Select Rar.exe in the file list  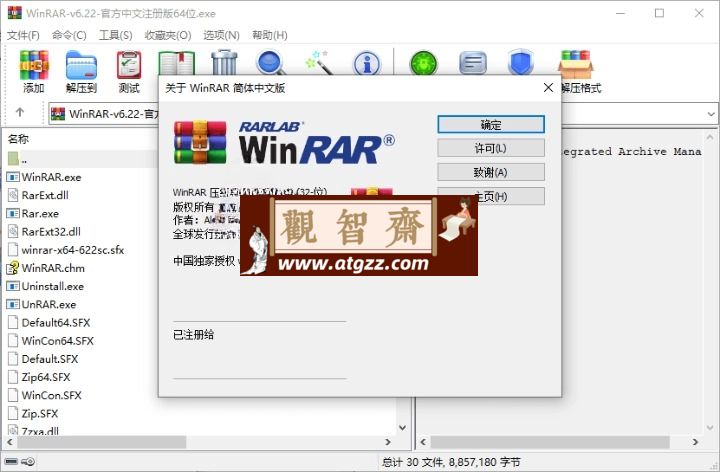coord(40,214)
